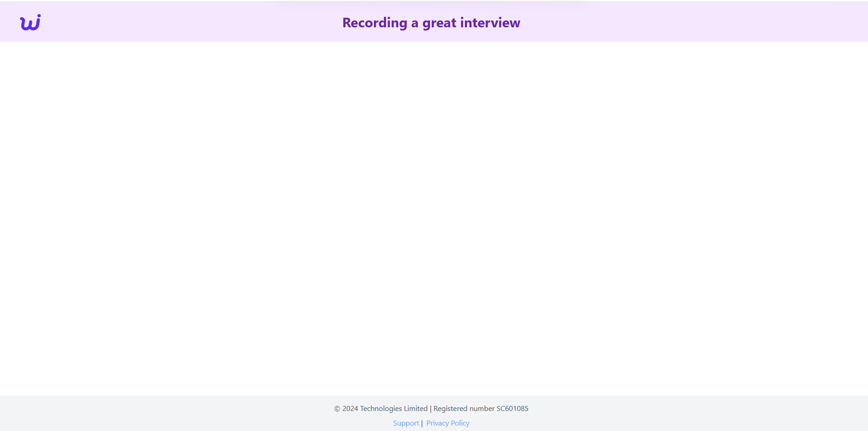The height and width of the screenshot is (431, 868).
Task: Click the 'Technologies Limited' company name text
Action: point(393,409)
